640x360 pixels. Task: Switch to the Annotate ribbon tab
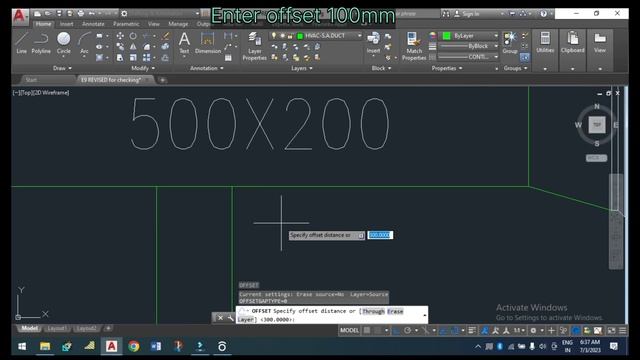pyautogui.click(x=93, y=24)
